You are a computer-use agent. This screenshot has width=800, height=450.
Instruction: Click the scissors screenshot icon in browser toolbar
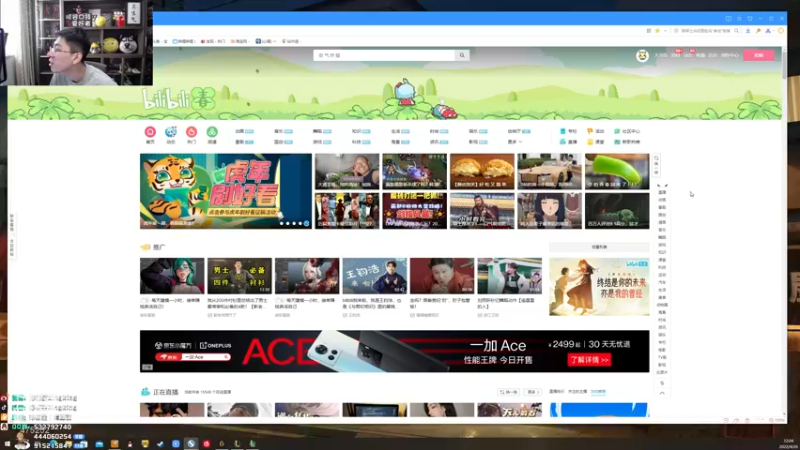tap(768, 31)
